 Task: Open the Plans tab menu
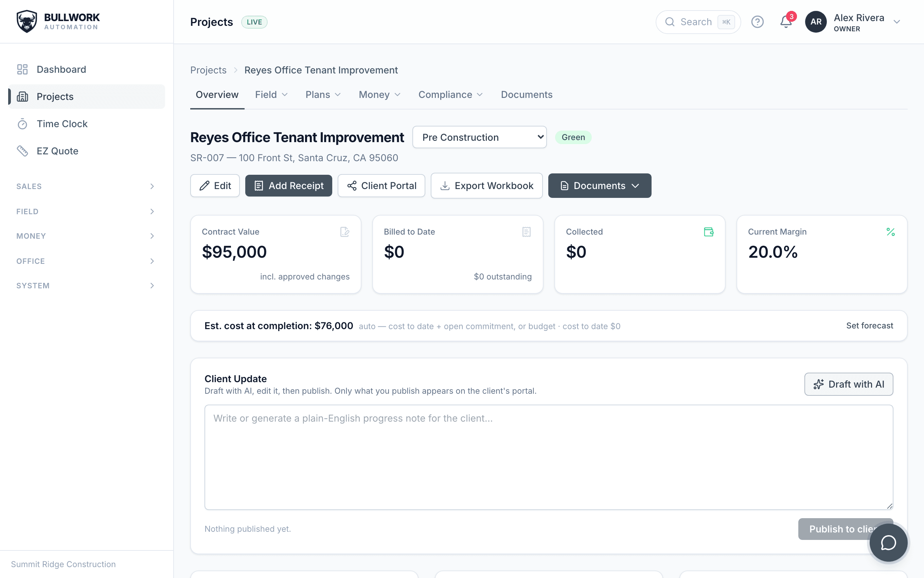click(323, 95)
